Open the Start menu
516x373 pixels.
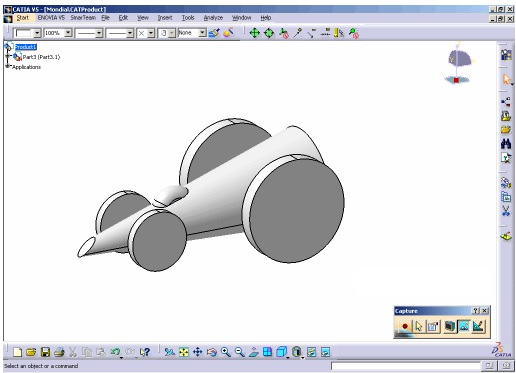coord(23,18)
